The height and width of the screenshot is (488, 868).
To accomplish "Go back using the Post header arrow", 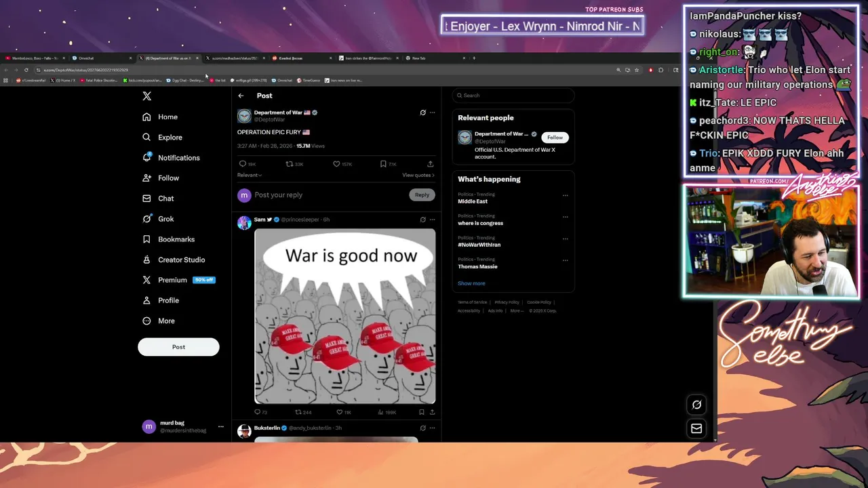I will point(241,96).
